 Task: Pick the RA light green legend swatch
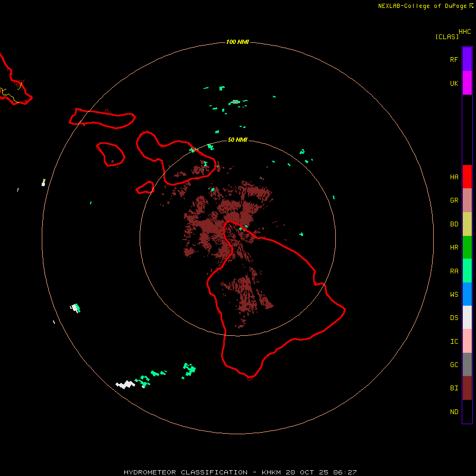pos(467,271)
